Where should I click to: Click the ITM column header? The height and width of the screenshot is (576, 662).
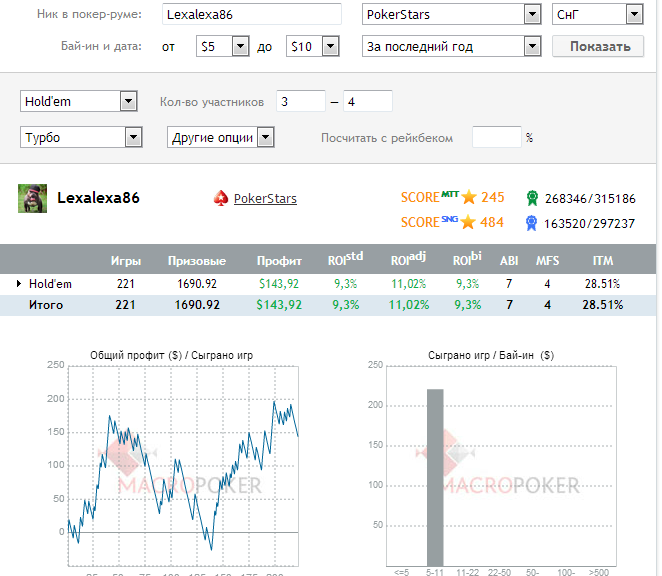point(603,261)
